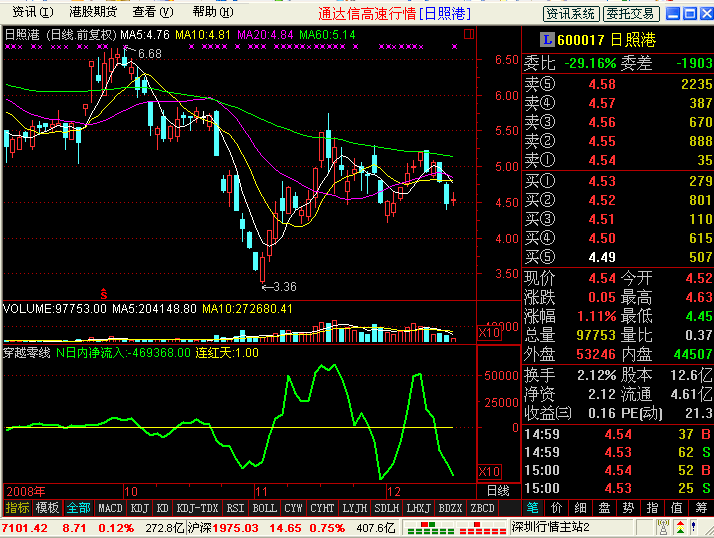Select the 值 tab in the quote panel
This screenshot has width=714, height=538.
point(677,507)
